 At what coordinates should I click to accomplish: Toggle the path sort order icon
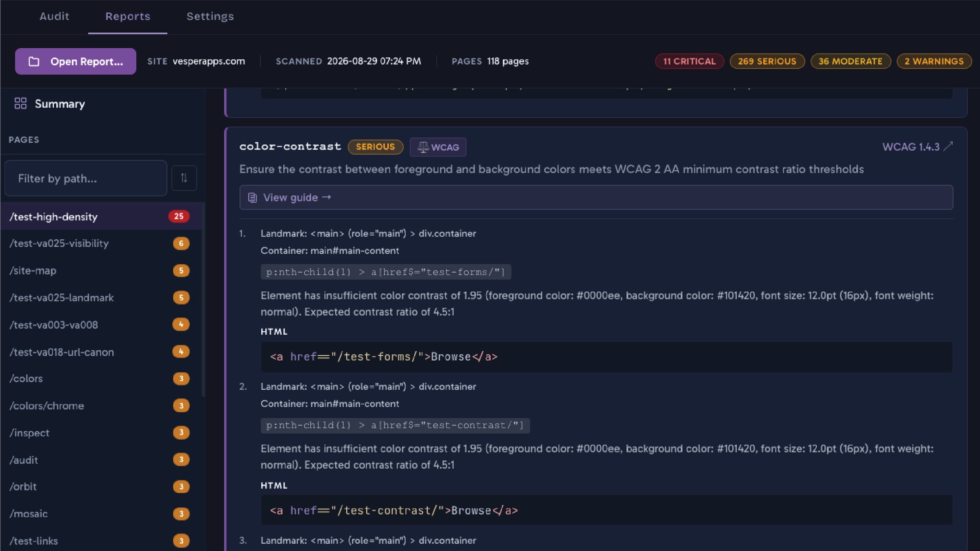184,178
